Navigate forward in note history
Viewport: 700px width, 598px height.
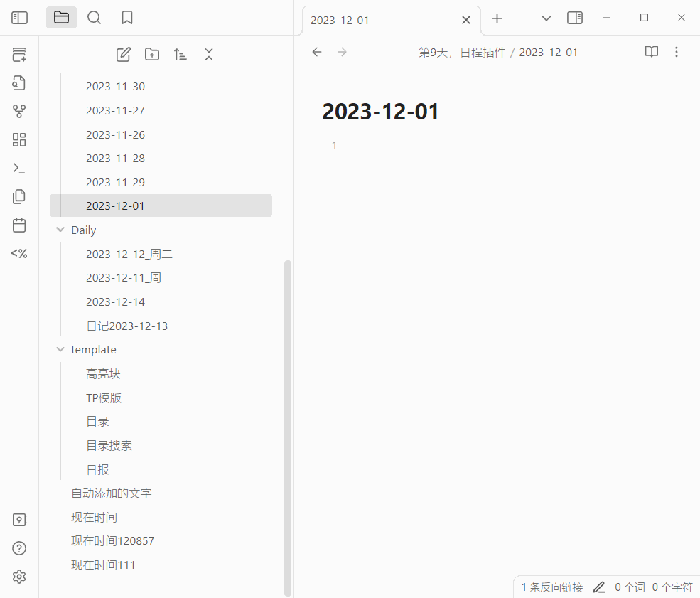click(342, 52)
